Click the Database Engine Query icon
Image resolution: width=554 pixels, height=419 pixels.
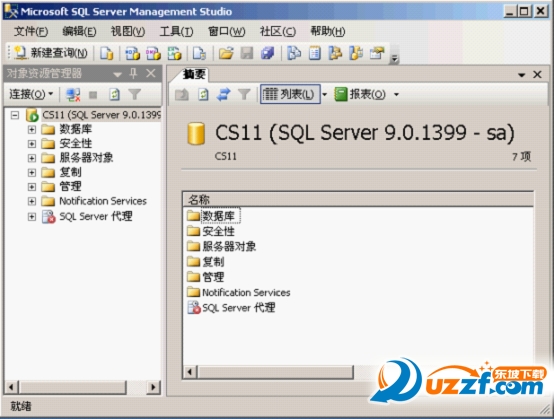[x=106, y=53]
